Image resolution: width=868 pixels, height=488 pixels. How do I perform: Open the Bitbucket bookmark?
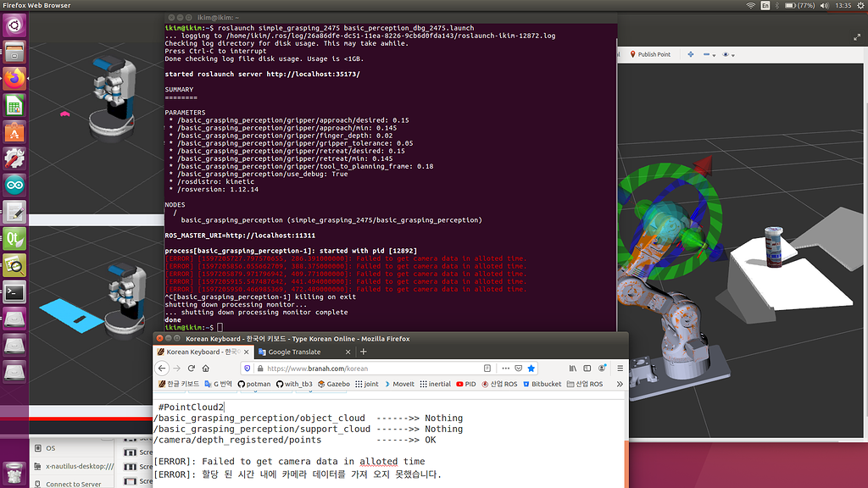[542, 384]
